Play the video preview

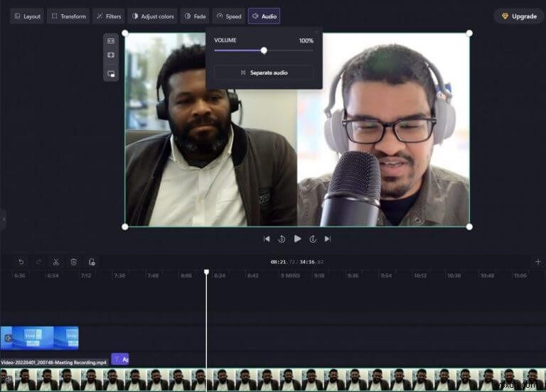click(297, 239)
